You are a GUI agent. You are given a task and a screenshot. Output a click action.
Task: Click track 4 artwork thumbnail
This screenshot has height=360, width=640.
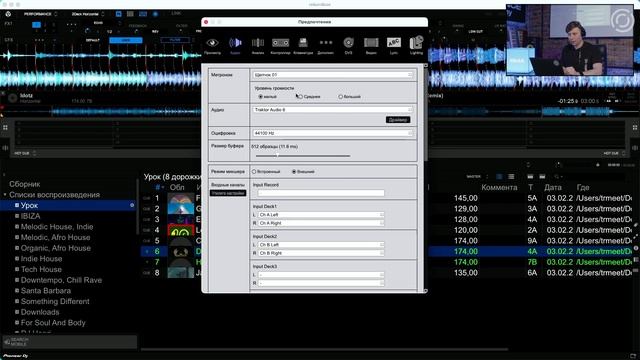coord(181,230)
